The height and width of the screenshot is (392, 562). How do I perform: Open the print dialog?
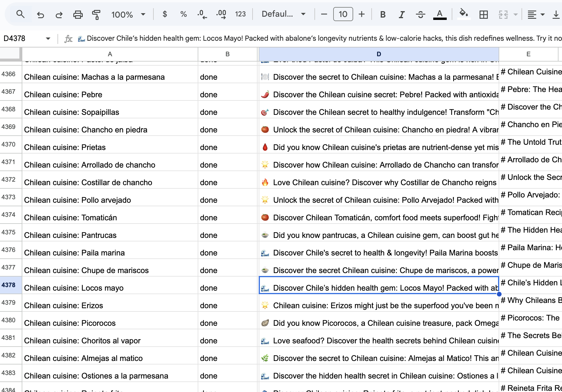(x=78, y=14)
